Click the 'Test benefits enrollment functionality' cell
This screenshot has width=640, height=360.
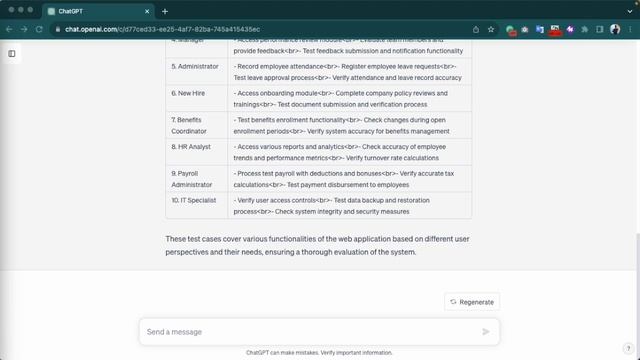pos(349,125)
